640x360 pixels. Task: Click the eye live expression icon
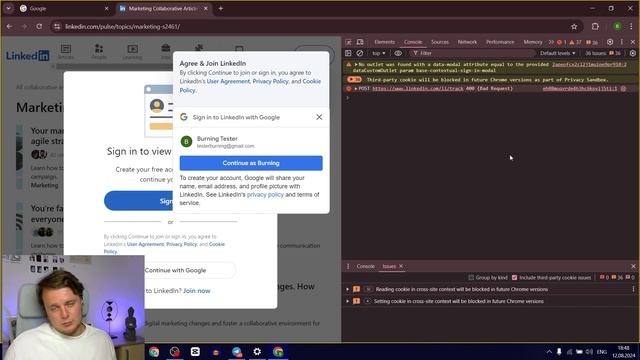[398, 53]
